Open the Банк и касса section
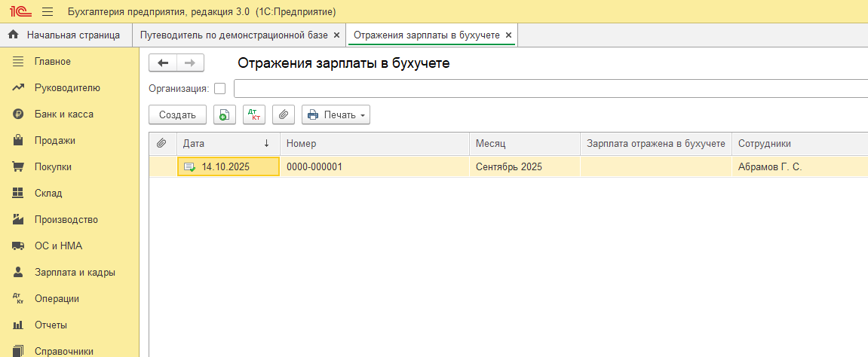 (64, 114)
